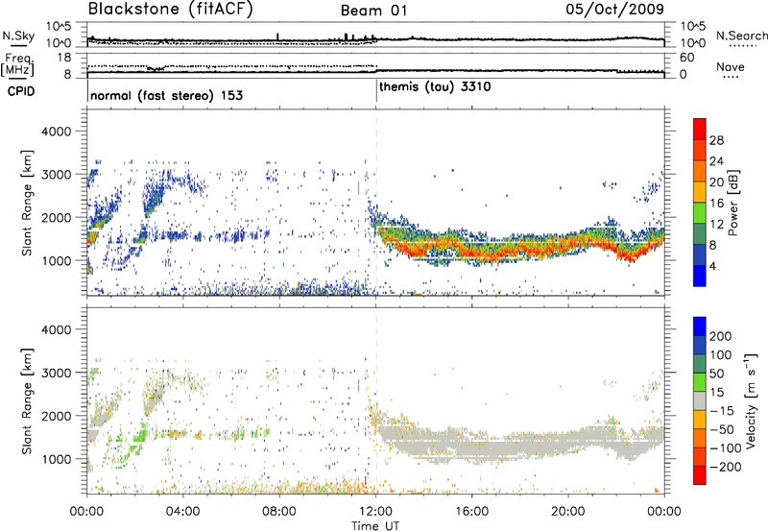This screenshot has height=532, width=768.
Task: Click 'Slant Range [km]' label of velocity panel
Action: (x=27, y=401)
